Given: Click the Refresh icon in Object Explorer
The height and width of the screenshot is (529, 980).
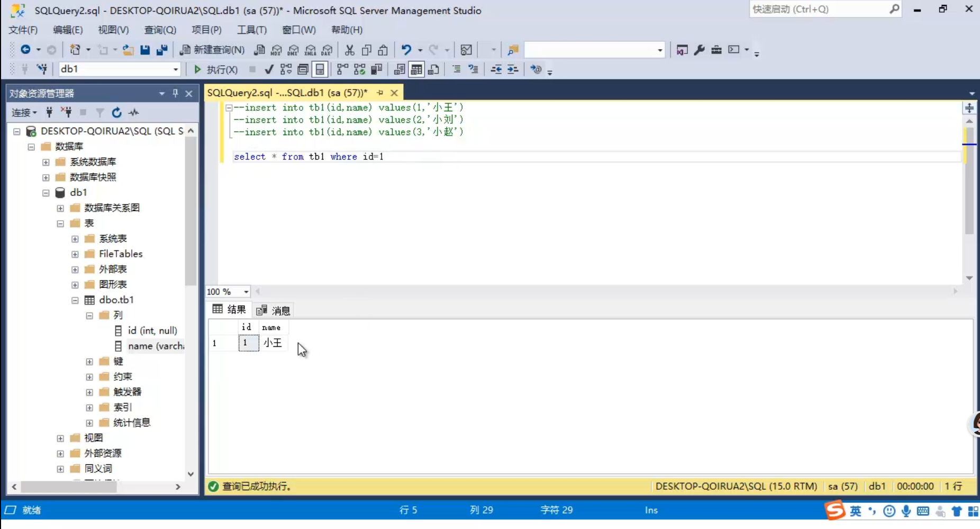Looking at the screenshot, I should click(116, 112).
